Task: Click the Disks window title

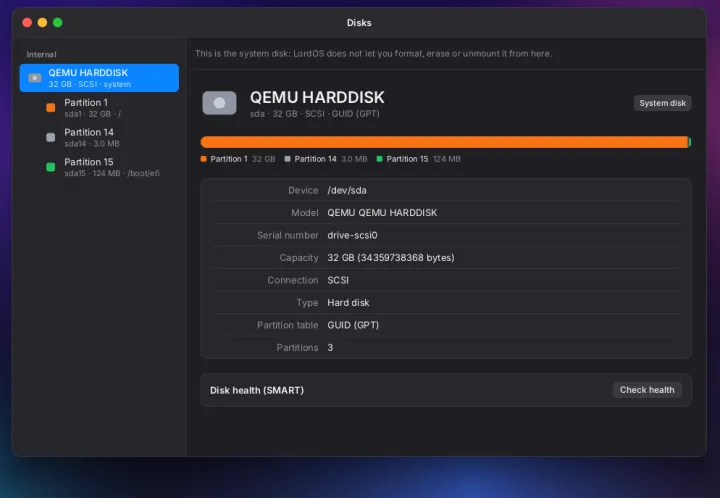Action: [359, 23]
